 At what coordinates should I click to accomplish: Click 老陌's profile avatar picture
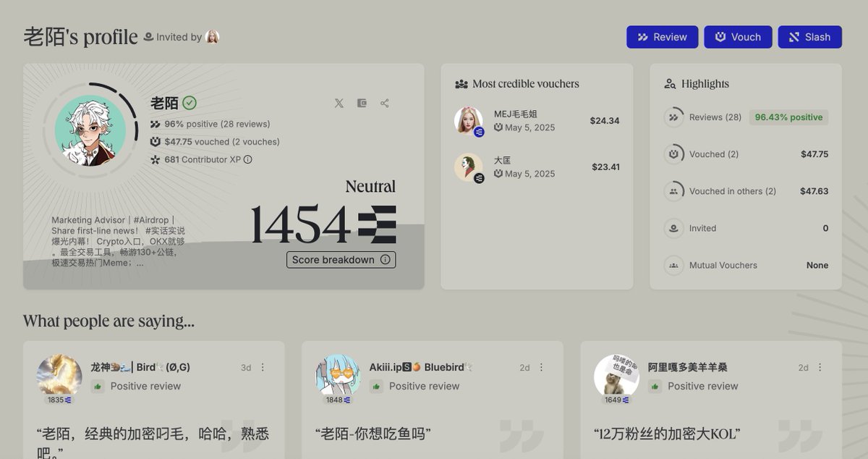[x=90, y=131]
